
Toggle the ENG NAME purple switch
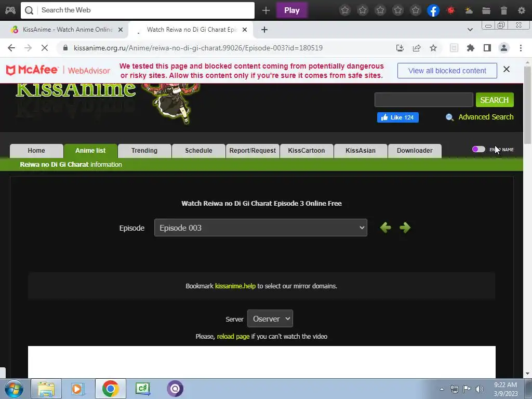[x=478, y=149]
